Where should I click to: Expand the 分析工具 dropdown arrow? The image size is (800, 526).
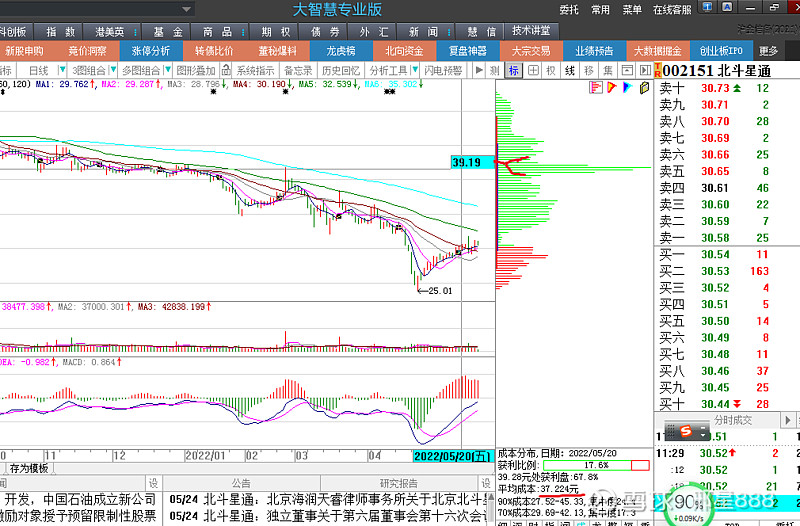414,69
